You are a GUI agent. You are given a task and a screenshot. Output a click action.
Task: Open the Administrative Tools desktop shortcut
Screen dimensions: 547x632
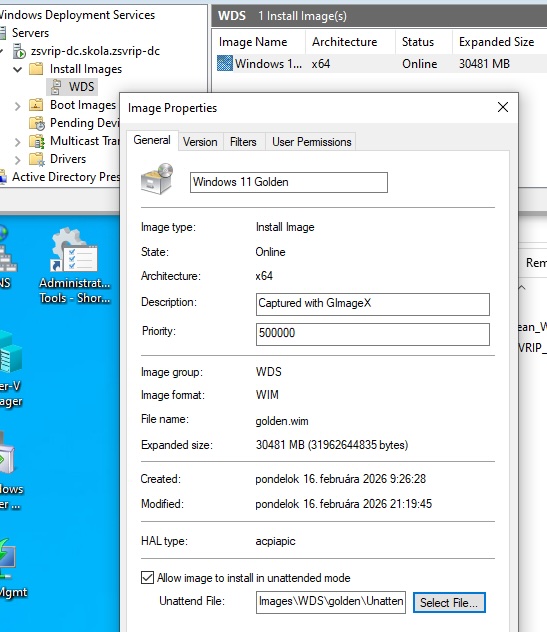75,265
